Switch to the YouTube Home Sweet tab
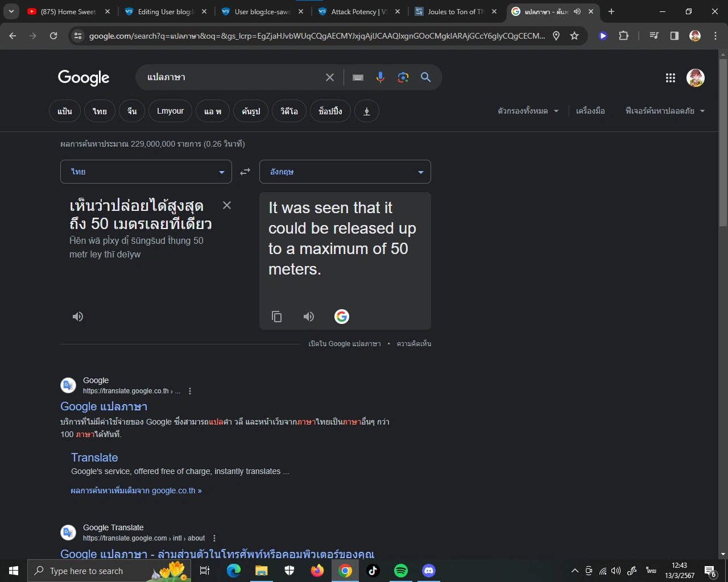Screen dimensions: 728x582 point(69,11)
